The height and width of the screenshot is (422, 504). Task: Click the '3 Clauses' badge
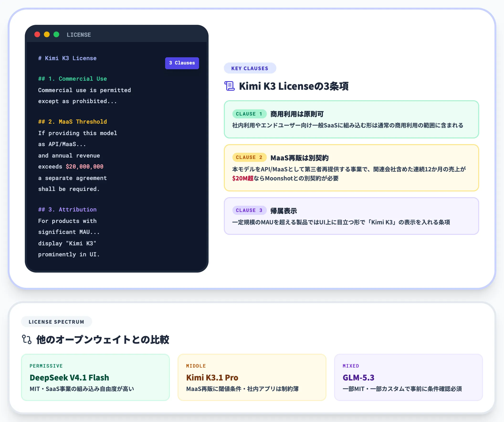(182, 63)
